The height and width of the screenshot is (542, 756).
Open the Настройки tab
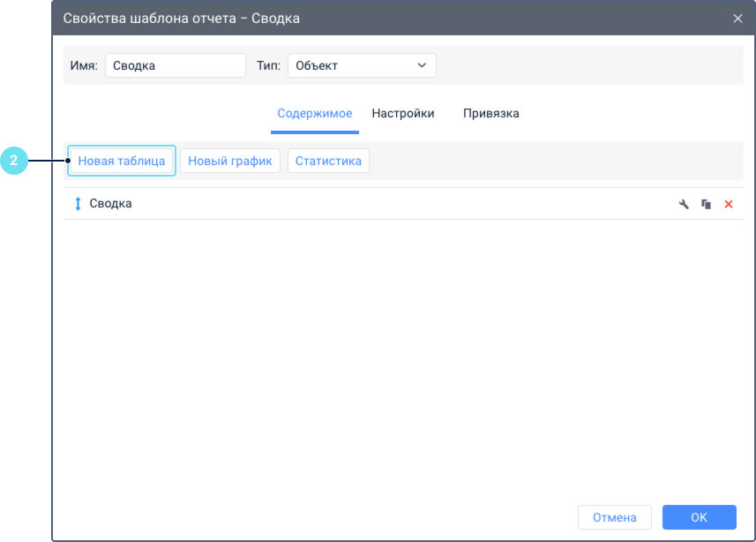pos(402,114)
